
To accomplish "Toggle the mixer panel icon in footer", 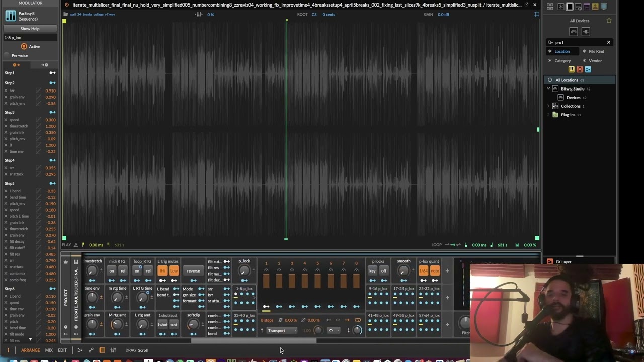I will (x=113, y=350).
